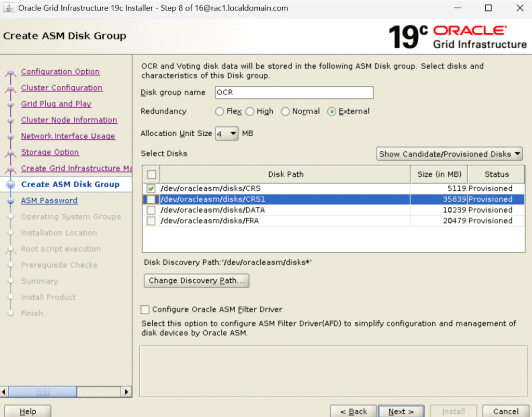Open the Allocation Unit Size dropdown
Image resolution: width=532 pixels, height=417 pixels.
pos(227,134)
